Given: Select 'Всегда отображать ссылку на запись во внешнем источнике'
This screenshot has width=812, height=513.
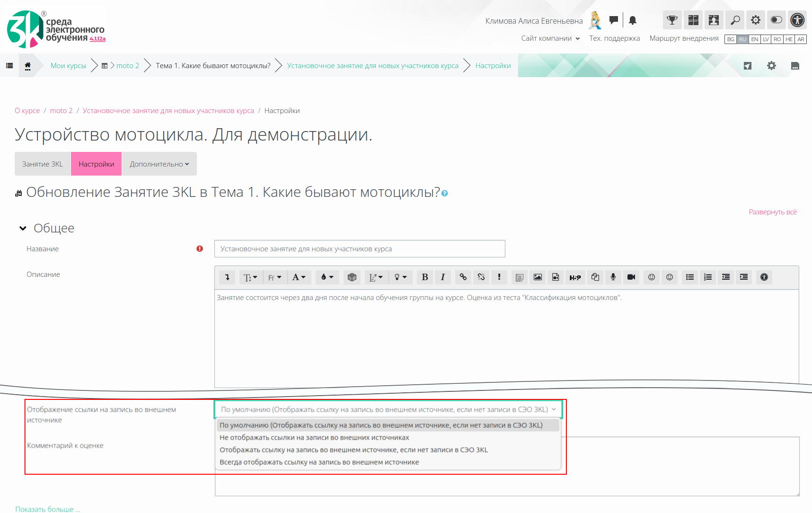Looking at the screenshot, I should [319, 462].
